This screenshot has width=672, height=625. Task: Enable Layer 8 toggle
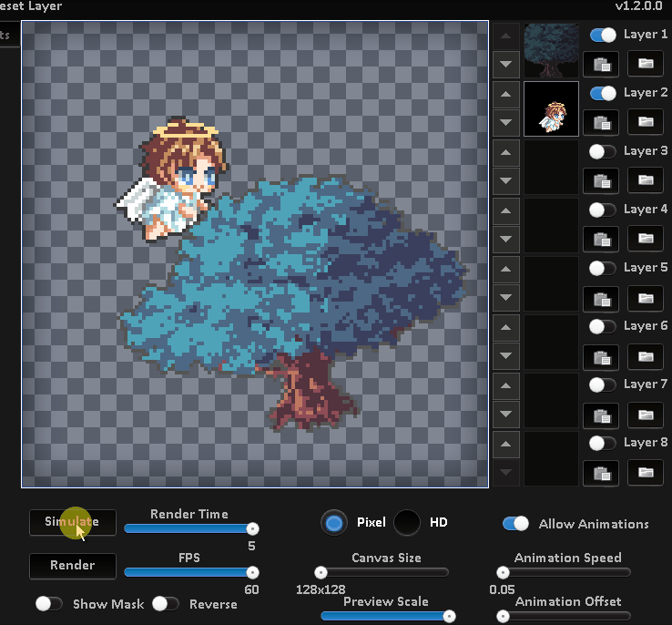[603, 444]
